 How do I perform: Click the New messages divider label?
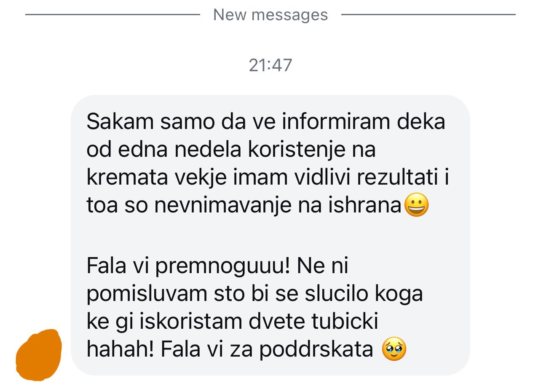(270, 15)
